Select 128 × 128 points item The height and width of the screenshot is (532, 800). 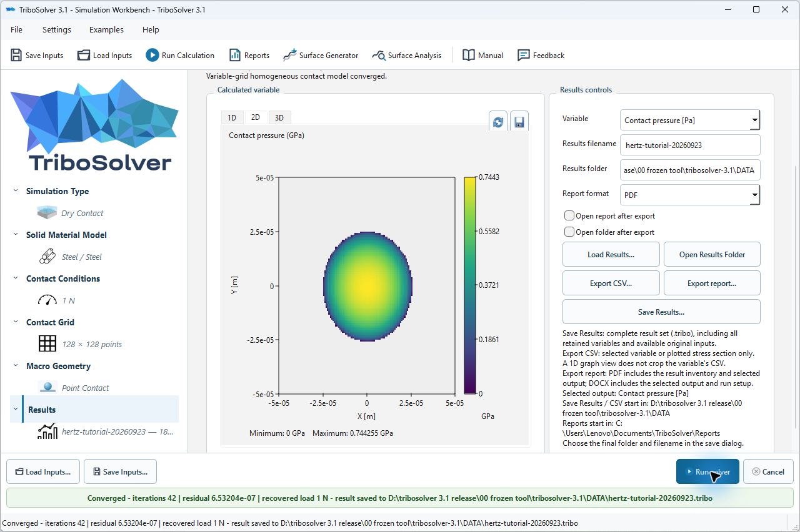coord(92,344)
